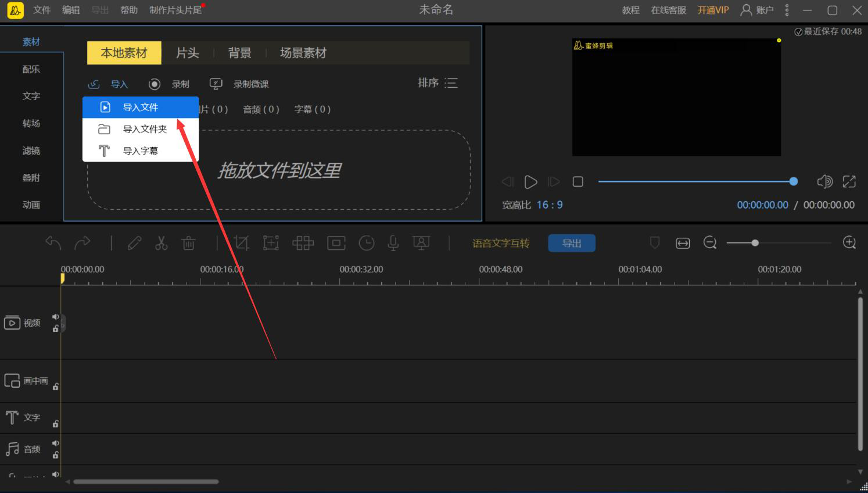Screen dimensions: 868x493
Task: Open the clock duration setting icon
Action: click(x=367, y=243)
